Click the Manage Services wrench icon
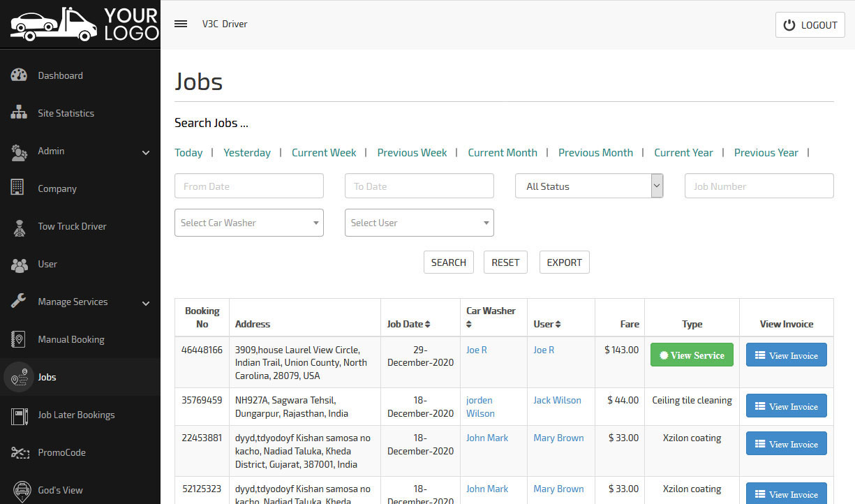Viewport: 855px width, 504px height. (x=19, y=301)
